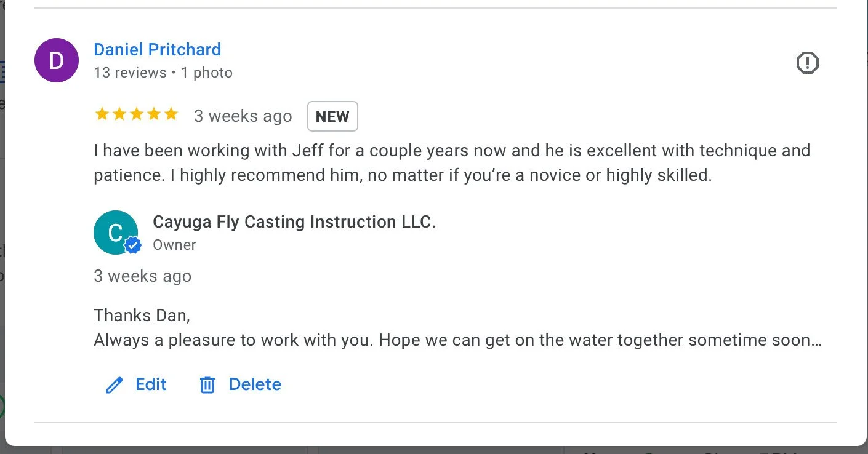Click the owner reply's '3 weeks ago' timestamp

(x=142, y=276)
